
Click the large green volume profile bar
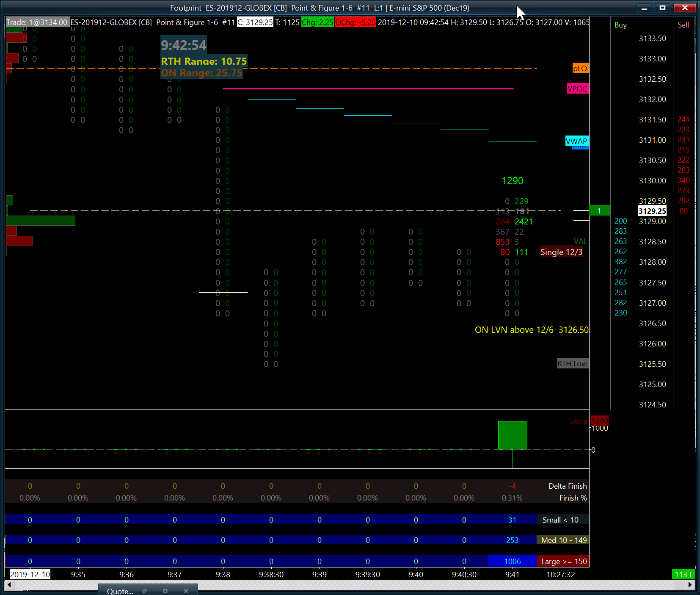click(41, 221)
